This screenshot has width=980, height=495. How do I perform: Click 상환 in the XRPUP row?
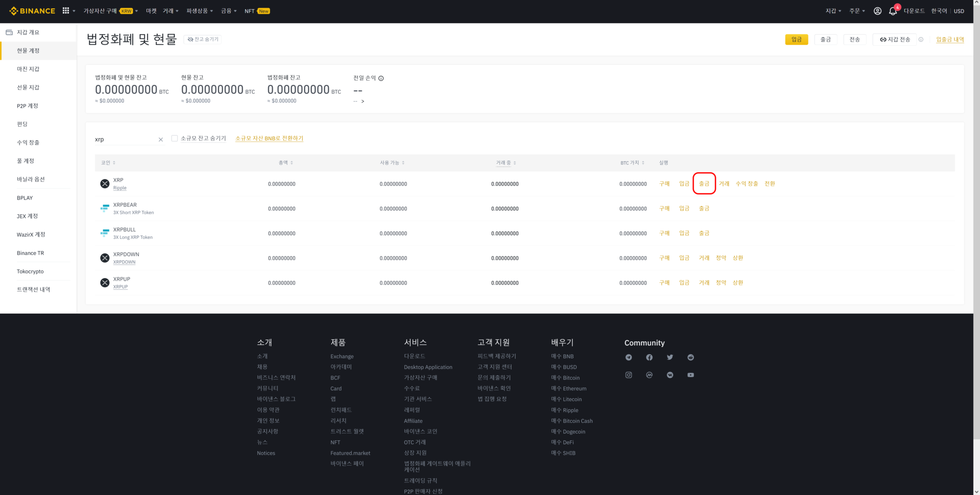pos(738,283)
